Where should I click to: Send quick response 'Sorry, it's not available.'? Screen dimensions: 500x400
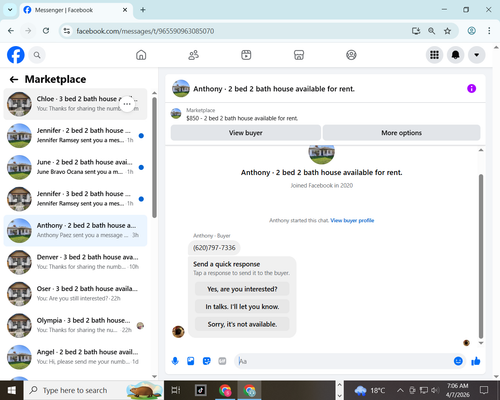tap(242, 324)
